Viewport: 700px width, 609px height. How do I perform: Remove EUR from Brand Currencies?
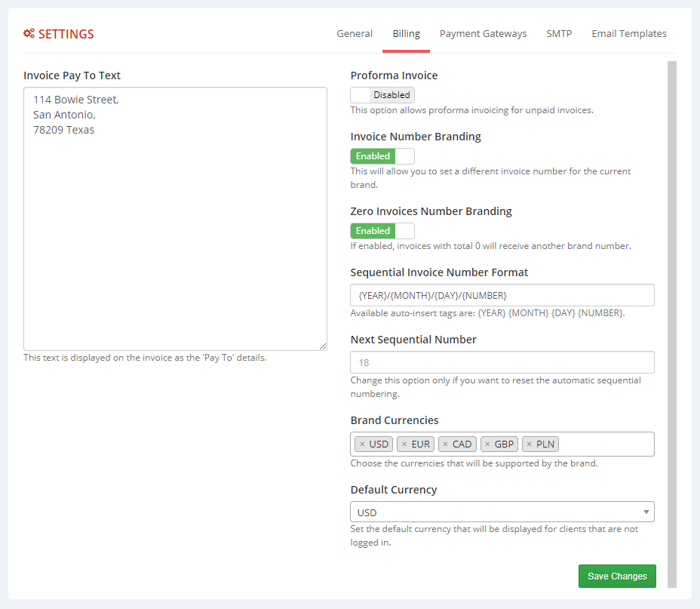(404, 444)
